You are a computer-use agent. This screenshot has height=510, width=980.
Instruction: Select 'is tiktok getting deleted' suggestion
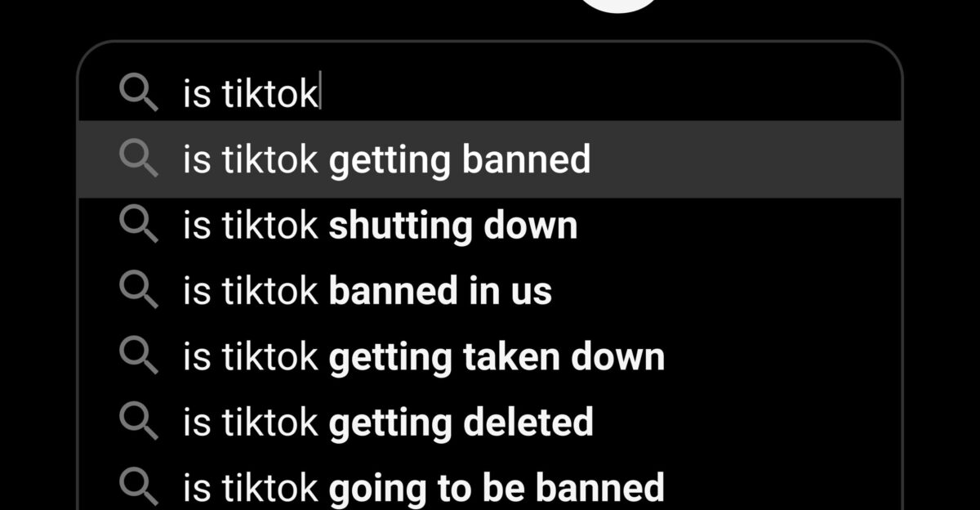[490, 423]
